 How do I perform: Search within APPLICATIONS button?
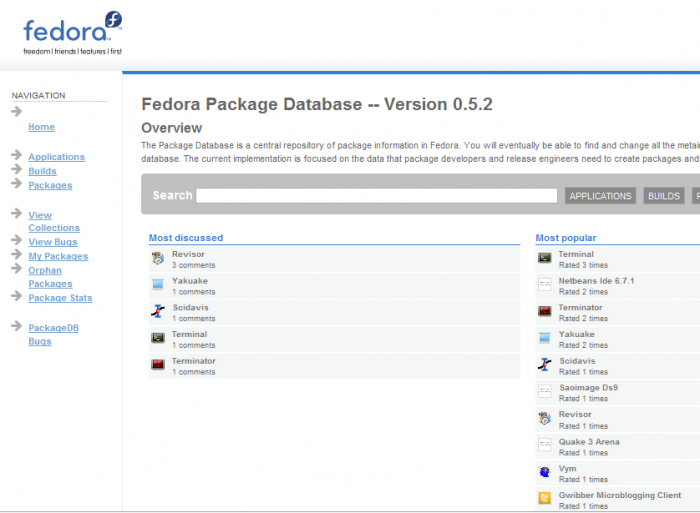coord(600,196)
